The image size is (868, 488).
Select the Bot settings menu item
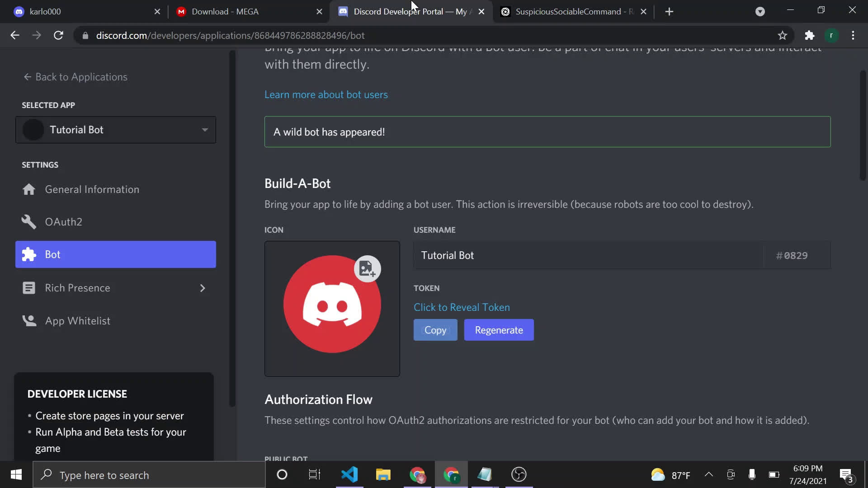click(x=116, y=254)
